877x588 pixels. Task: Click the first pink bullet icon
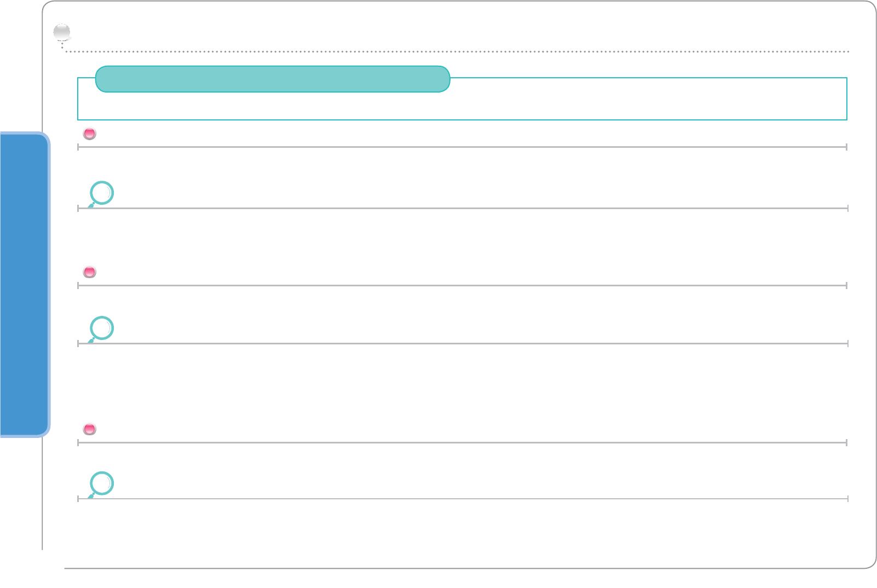(x=89, y=134)
